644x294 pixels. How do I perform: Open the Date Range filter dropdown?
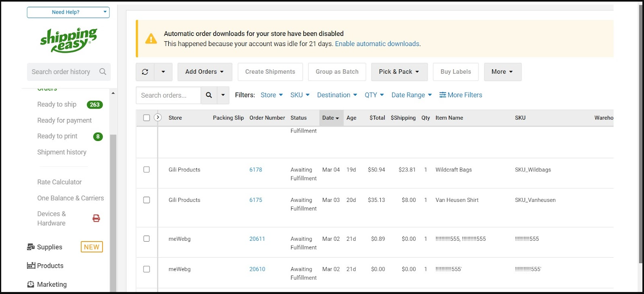click(411, 95)
